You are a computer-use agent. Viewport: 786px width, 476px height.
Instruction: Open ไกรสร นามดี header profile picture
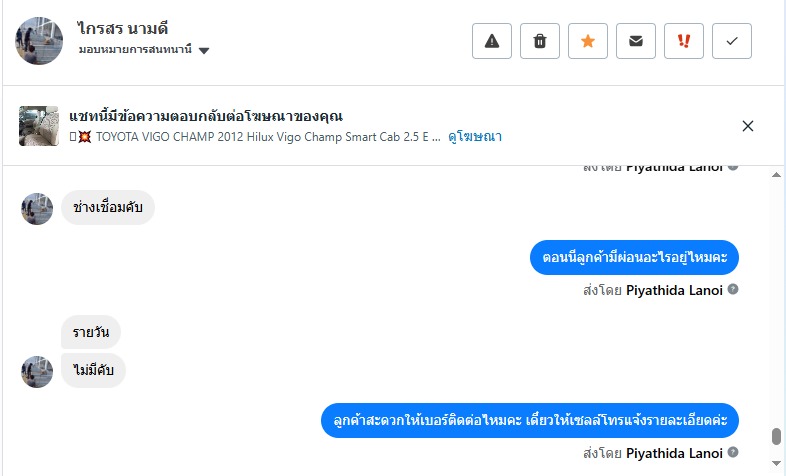point(40,41)
